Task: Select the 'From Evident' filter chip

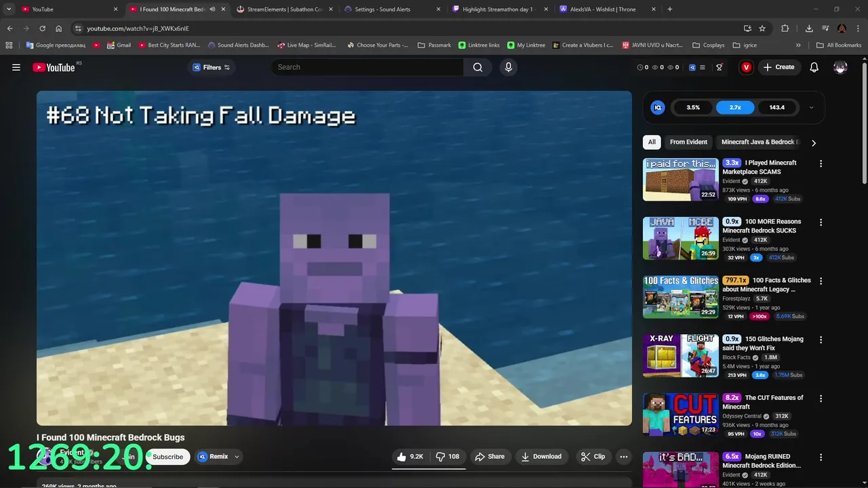Action: coord(688,142)
